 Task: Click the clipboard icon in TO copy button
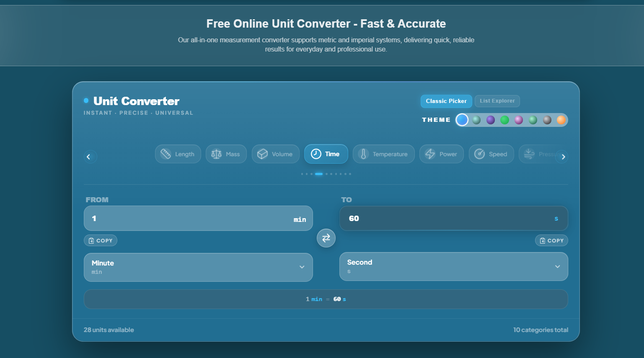543,241
